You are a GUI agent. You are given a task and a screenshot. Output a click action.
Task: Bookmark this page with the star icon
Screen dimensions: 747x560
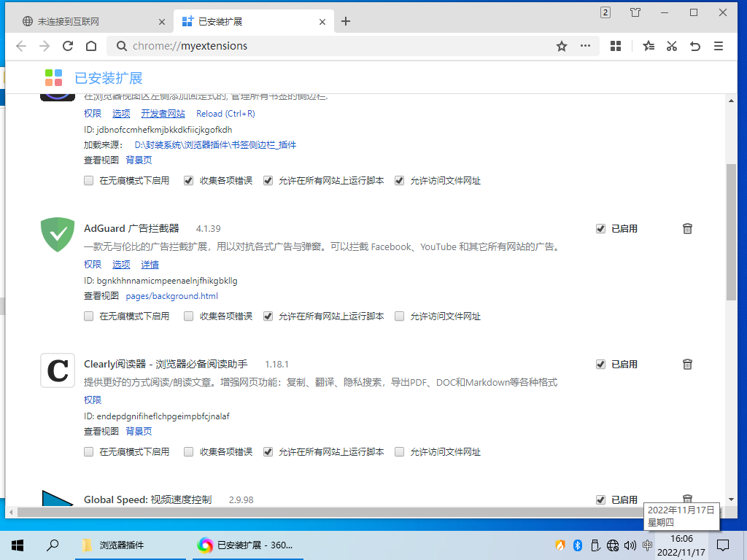click(x=562, y=46)
